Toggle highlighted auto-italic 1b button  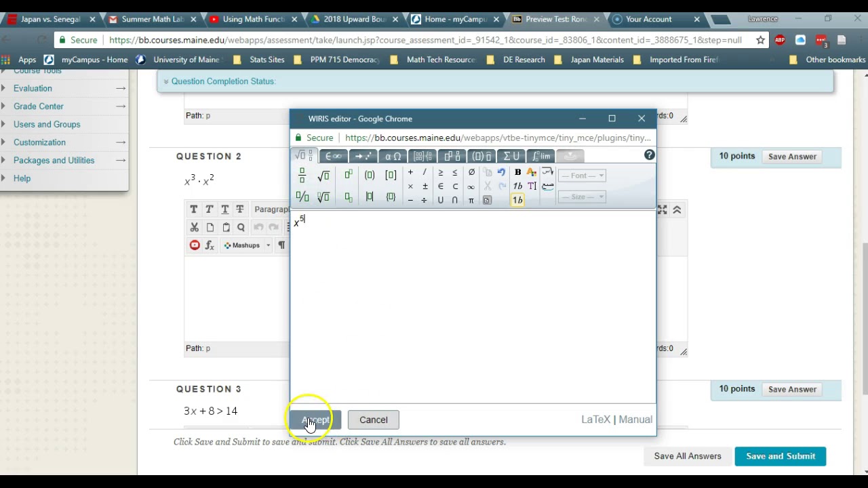click(x=517, y=200)
